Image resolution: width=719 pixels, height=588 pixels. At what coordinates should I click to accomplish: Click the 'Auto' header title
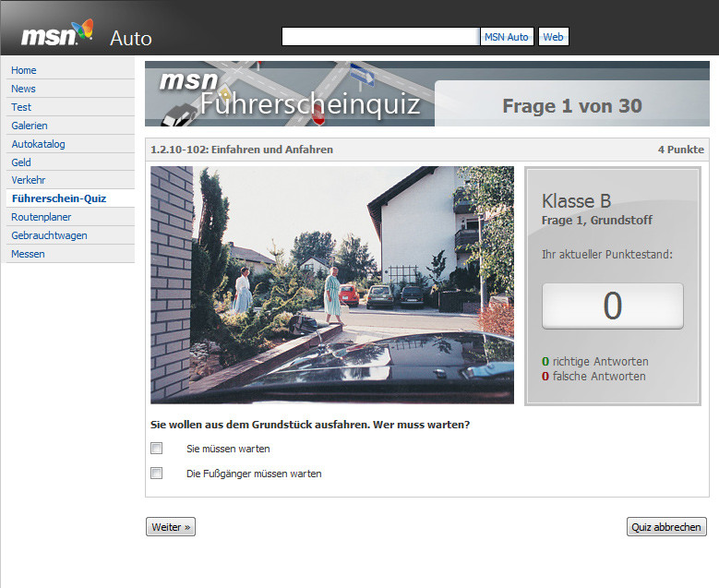point(131,39)
